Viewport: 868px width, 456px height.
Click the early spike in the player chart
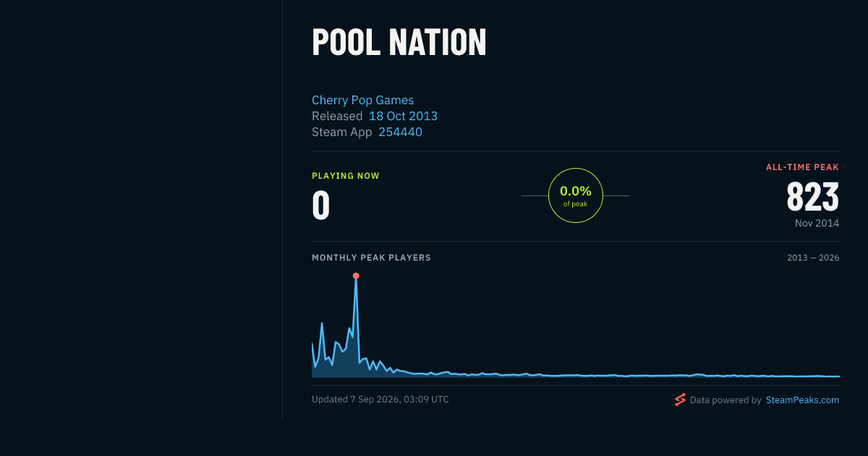[322, 324]
